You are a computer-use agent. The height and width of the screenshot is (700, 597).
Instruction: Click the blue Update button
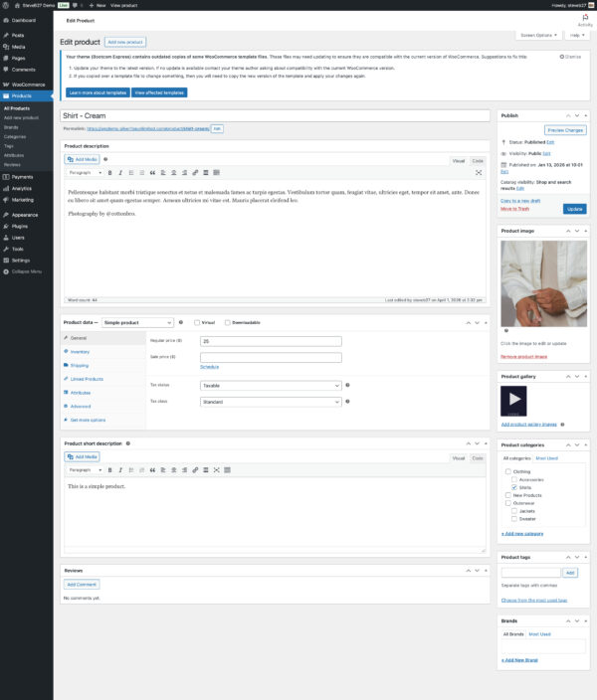click(x=574, y=209)
